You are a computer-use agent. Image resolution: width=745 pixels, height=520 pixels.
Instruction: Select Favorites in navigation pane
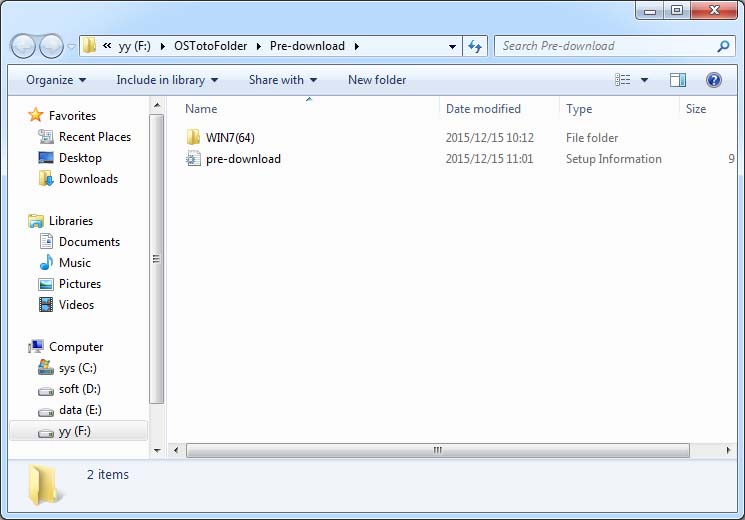pyautogui.click(x=72, y=116)
